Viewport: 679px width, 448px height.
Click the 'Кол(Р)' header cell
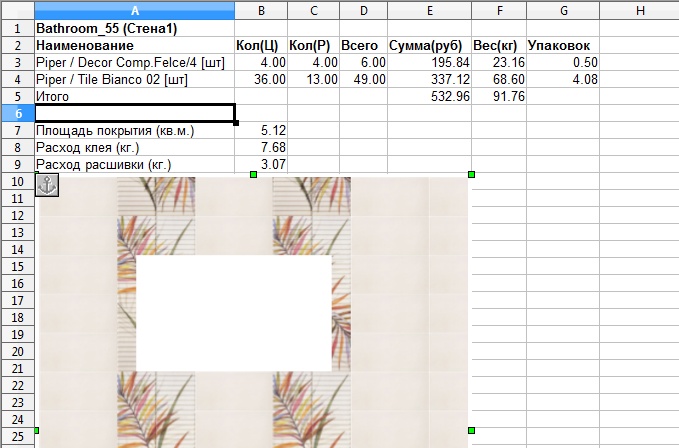[314, 45]
